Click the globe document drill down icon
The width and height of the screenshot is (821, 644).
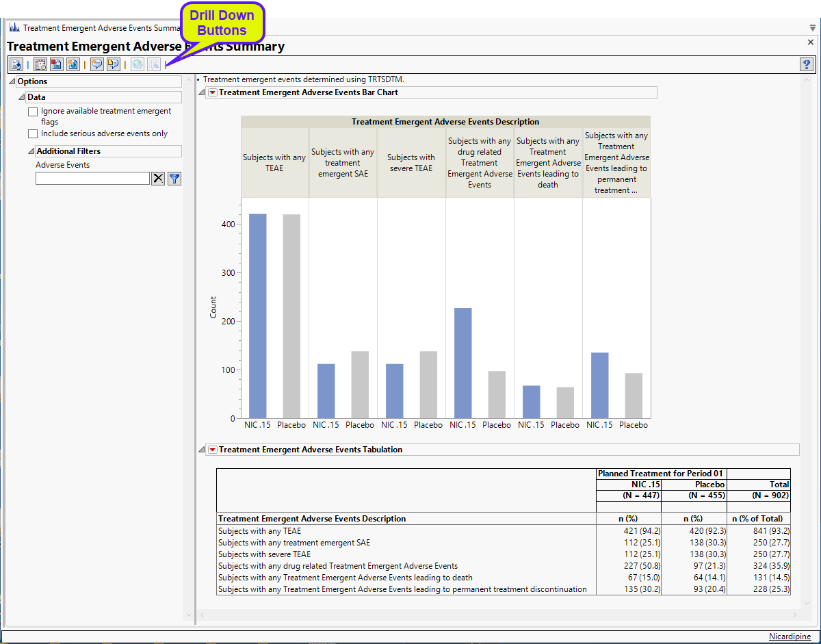[x=73, y=64]
